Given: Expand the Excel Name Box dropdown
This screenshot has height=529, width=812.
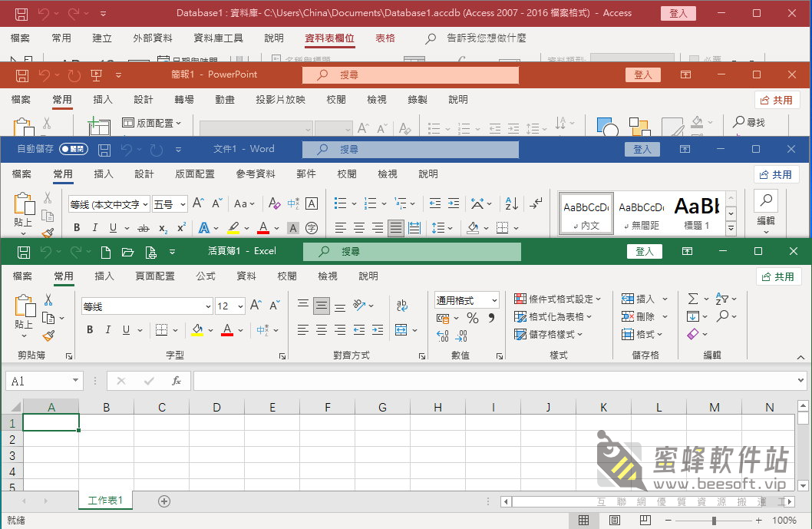Looking at the screenshot, I should point(76,381).
